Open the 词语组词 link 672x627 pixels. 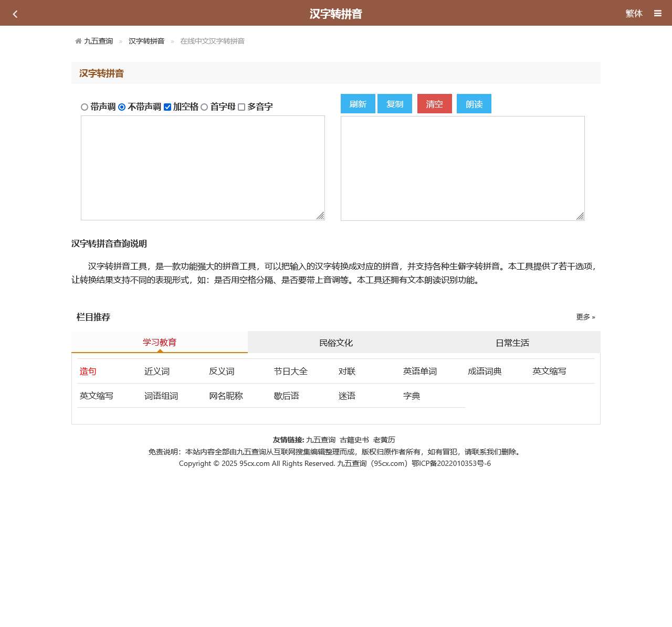[161, 396]
